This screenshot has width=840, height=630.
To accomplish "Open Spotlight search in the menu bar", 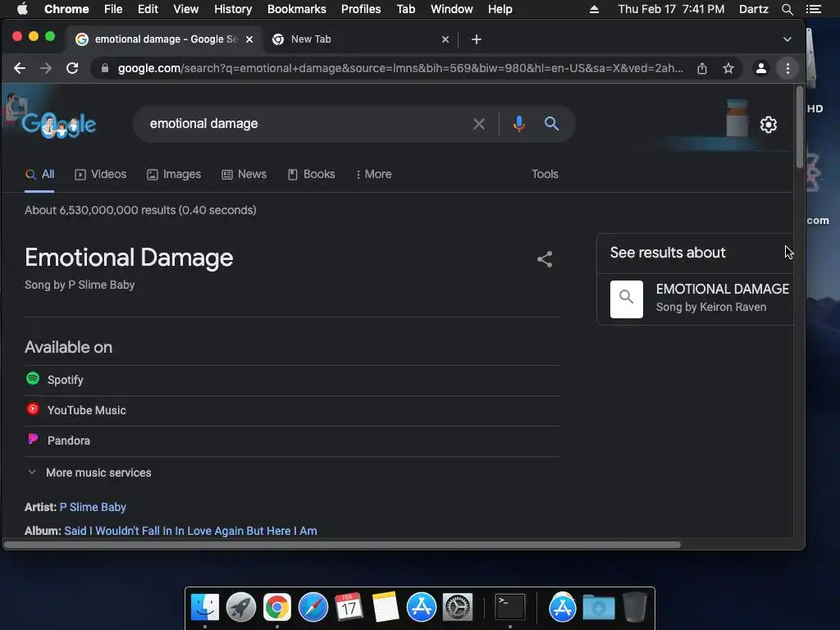I will [x=787, y=9].
